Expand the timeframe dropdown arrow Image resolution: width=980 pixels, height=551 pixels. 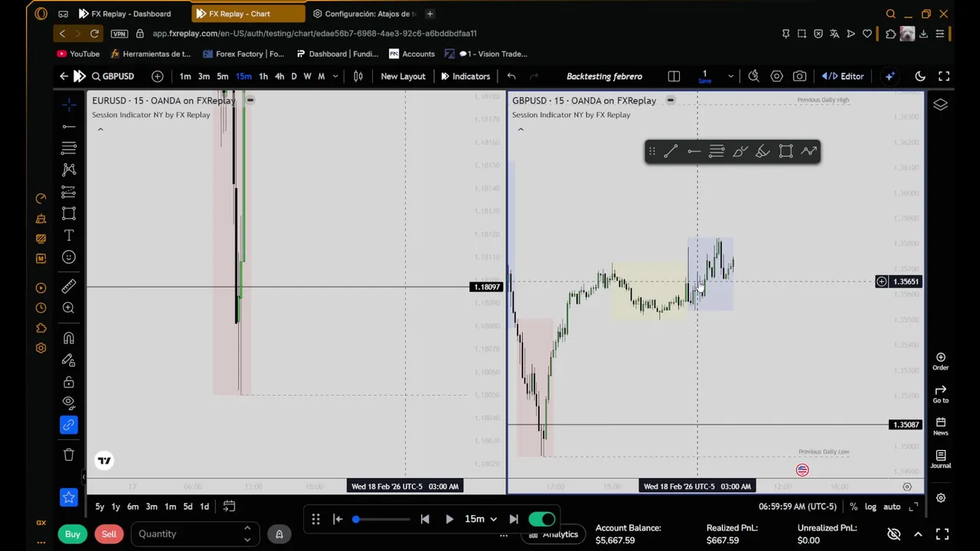pyautogui.click(x=335, y=77)
